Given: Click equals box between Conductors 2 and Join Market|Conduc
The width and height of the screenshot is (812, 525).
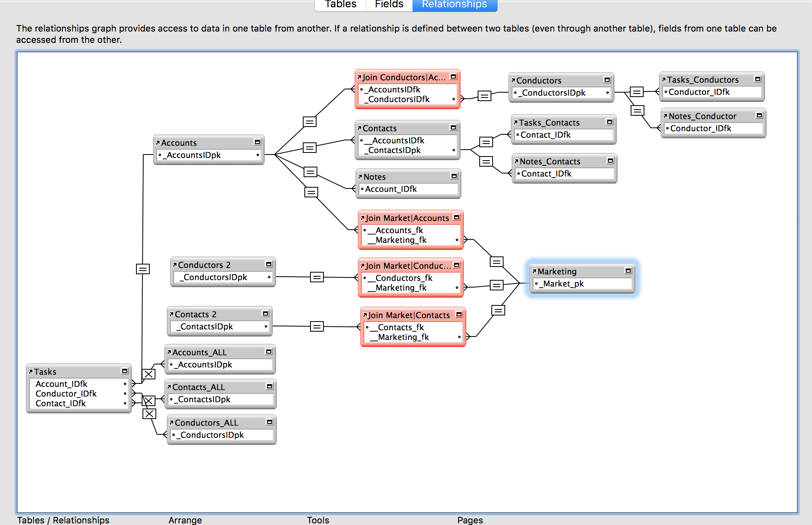Looking at the screenshot, I should (x=317, y=277).
